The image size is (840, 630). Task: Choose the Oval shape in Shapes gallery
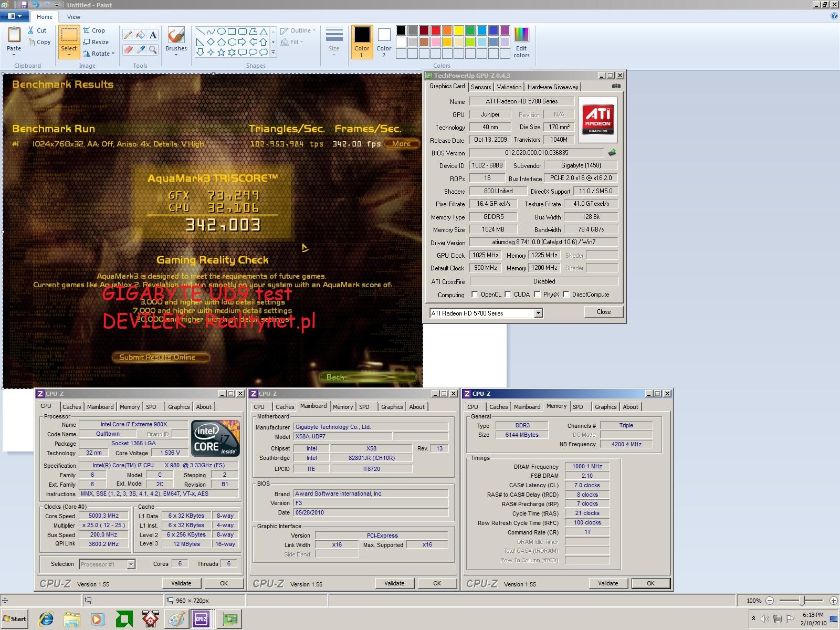click(221, 31)
